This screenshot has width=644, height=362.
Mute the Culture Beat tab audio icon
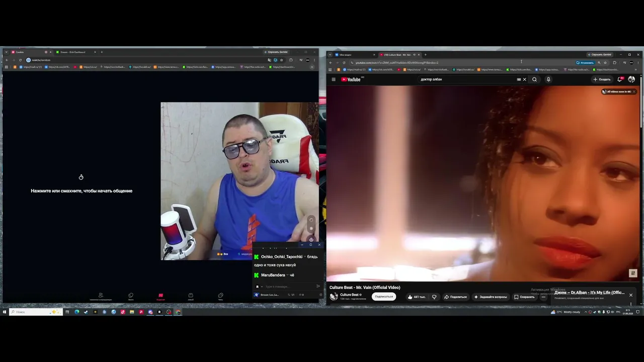[414, 54]
